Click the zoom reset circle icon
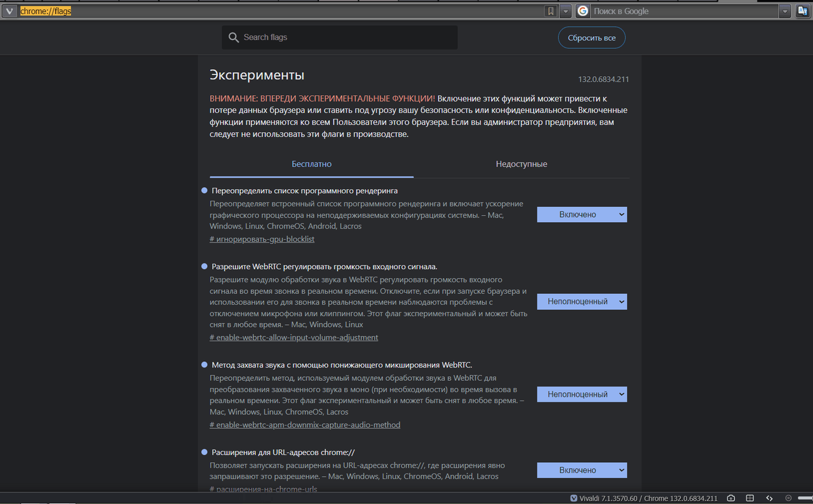Viewport: 813px width, 504px height. [x=788, y=498]
